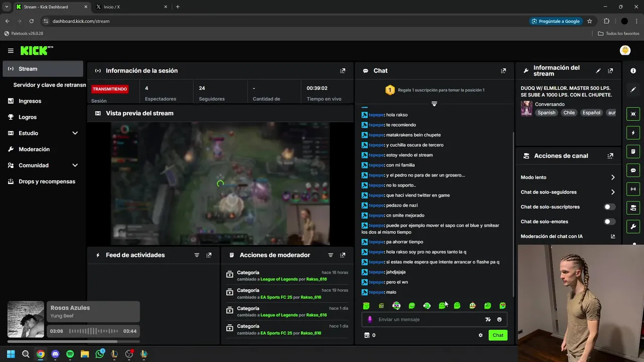Click the broadcast signal icon in right sidebar

[x=633, y=189]
